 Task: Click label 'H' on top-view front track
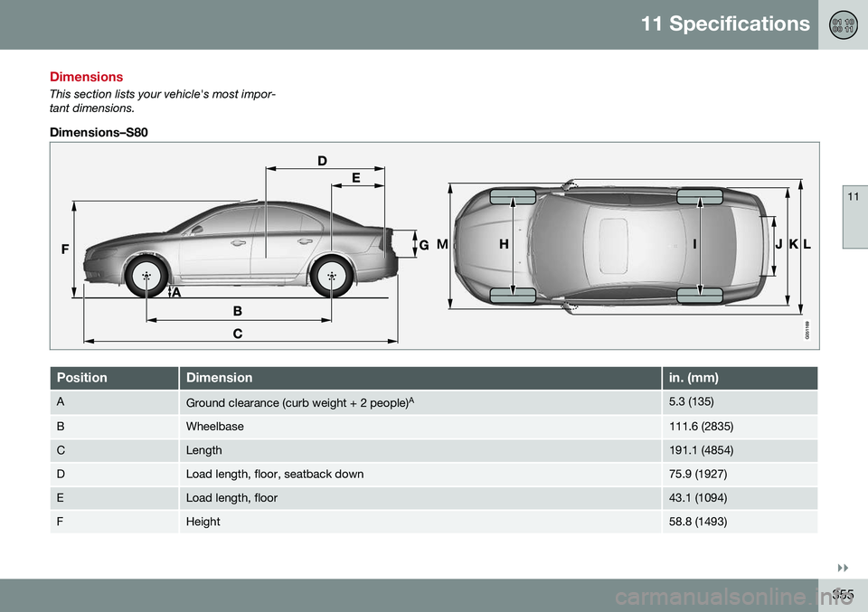point(504,244)
